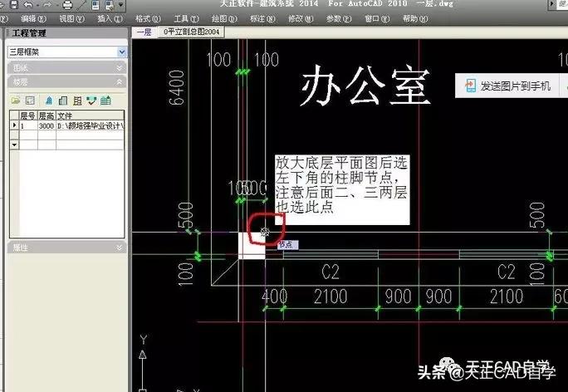Open the 插入(I) menu
Image resolution: width=568 pixels, height=392 pixels.
pyautogui.click(x=110, y=18)
